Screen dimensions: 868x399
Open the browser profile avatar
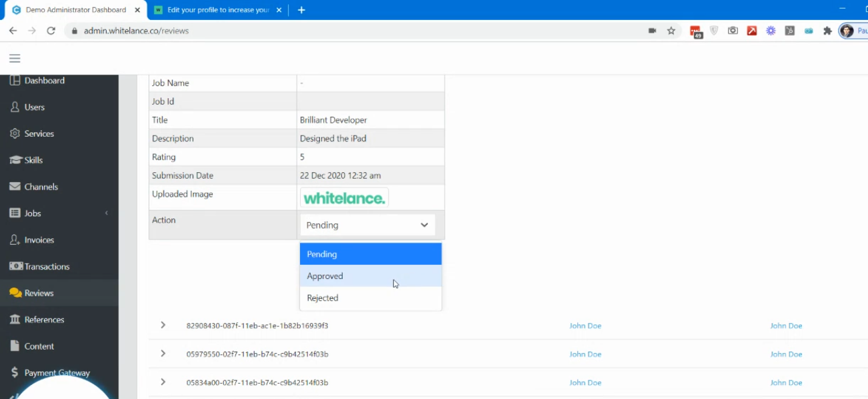pyautogui.click(x=847, y=31)
